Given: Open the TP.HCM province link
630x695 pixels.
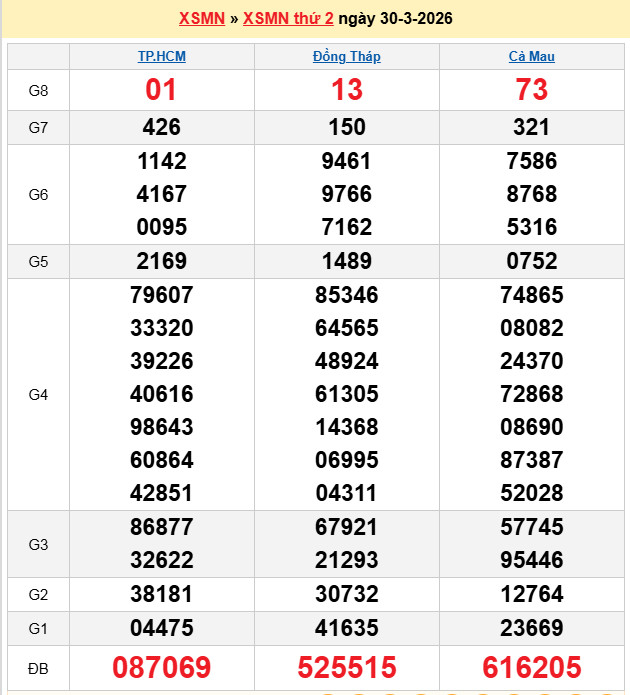Looking at the screenshot, I should [161, 57].
